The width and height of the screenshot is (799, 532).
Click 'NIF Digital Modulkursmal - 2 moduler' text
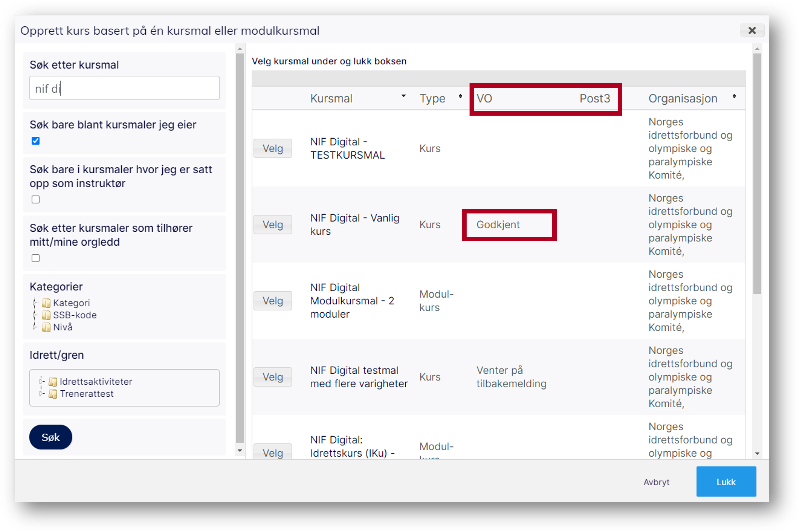click(x=352, y=301)
